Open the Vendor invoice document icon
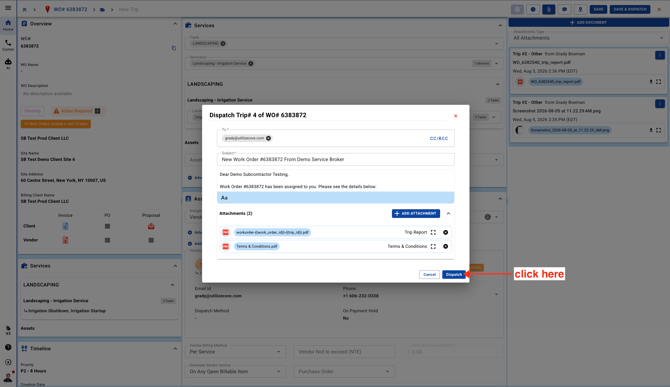The image size is (670, 387). tap(65, 240)
